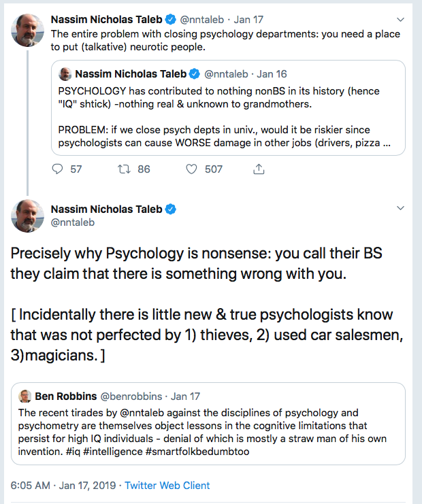Image resolution: width=422 pixels, height=504 pixels.
Task: Open the main tweet's chevron dropdown
Action: [x=400, y=209]
